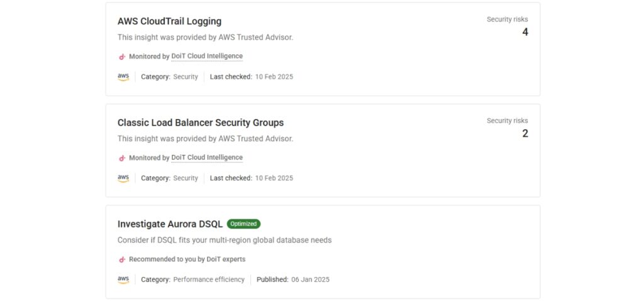Viewport: 644px width, 301px height.
Task: Click the Security risks count of 4
Action: tap(525, 32)
